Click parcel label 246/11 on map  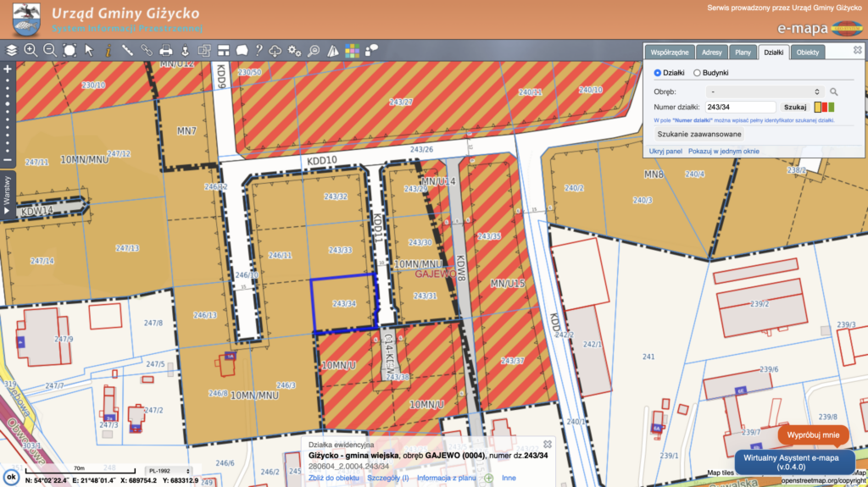(x=280, y=255)
